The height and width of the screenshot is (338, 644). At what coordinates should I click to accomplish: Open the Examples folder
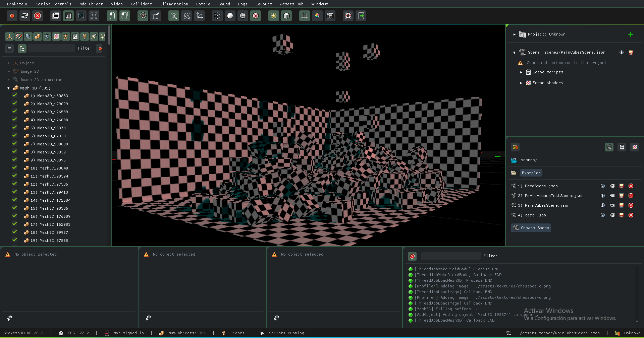tap(531, 173)
